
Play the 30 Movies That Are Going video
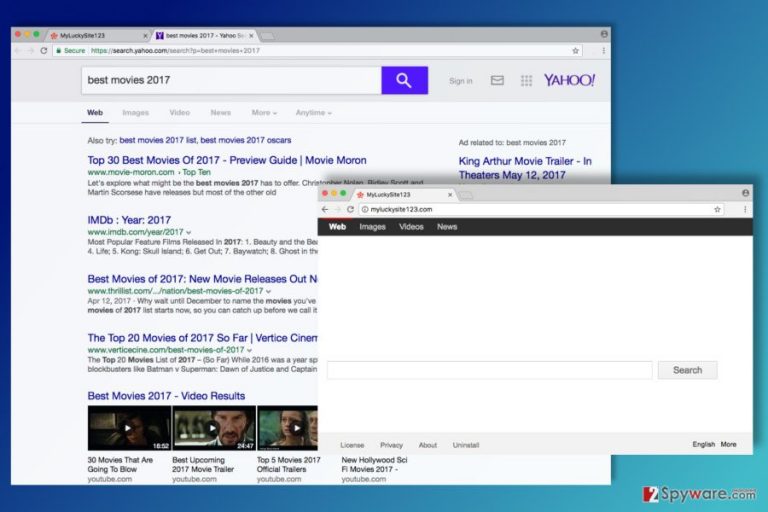(129, 428)
